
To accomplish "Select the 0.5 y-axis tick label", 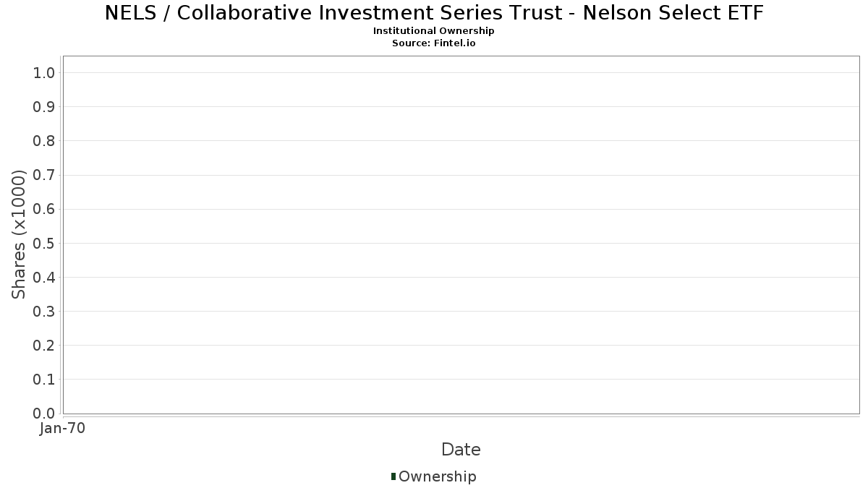I will coord(44,243).
